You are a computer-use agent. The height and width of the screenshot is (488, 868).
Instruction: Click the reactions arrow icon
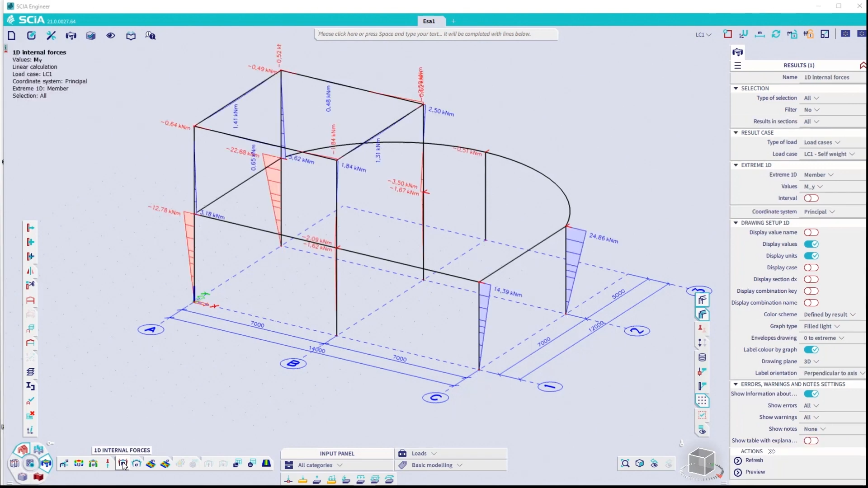pyautogui.click(x=108, y=464)
